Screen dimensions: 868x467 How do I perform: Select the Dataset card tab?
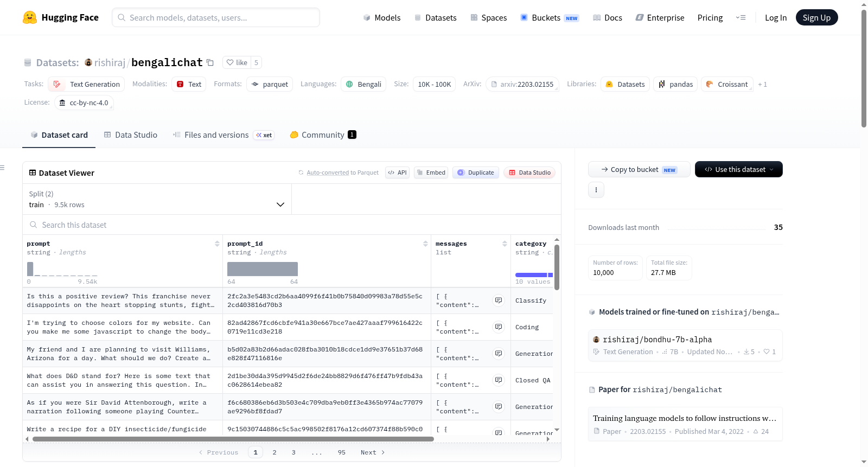tap(59, 135)
